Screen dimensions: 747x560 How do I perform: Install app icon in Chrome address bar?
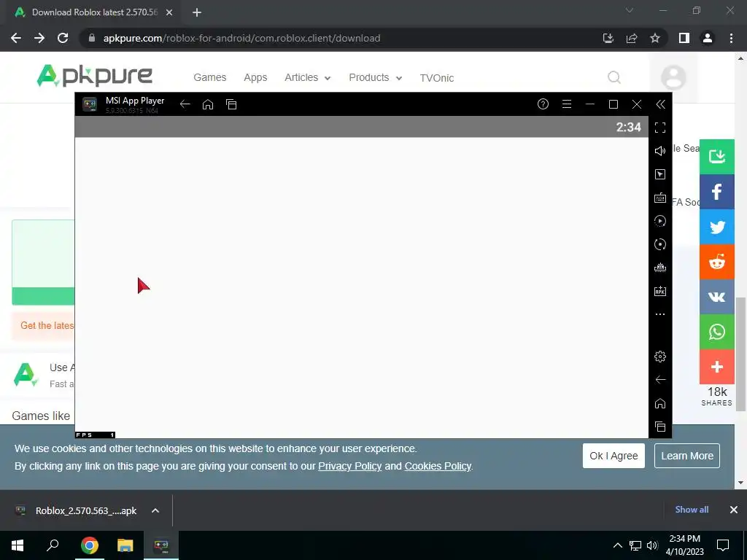[x=608, y=38]
